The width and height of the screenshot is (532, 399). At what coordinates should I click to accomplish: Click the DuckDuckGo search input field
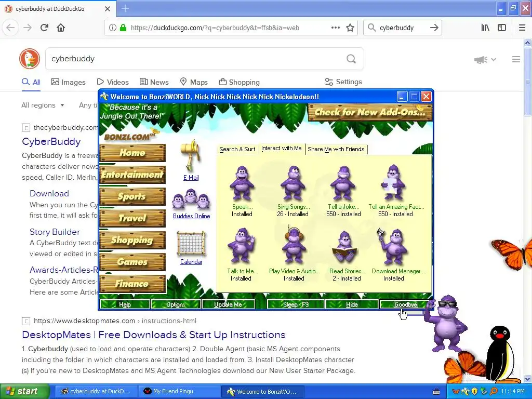click(197, 59)
